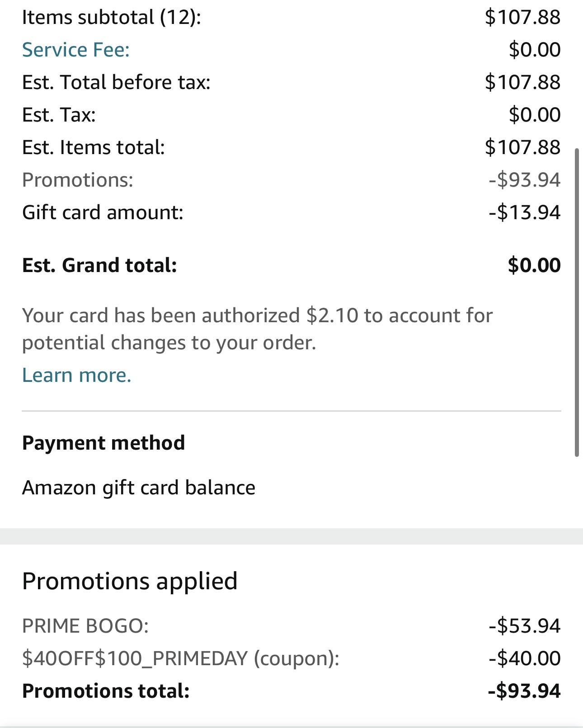Screen dimensions: 583x728
Task: Select the Est. Total before tax label
Action: tap(116, 82)
